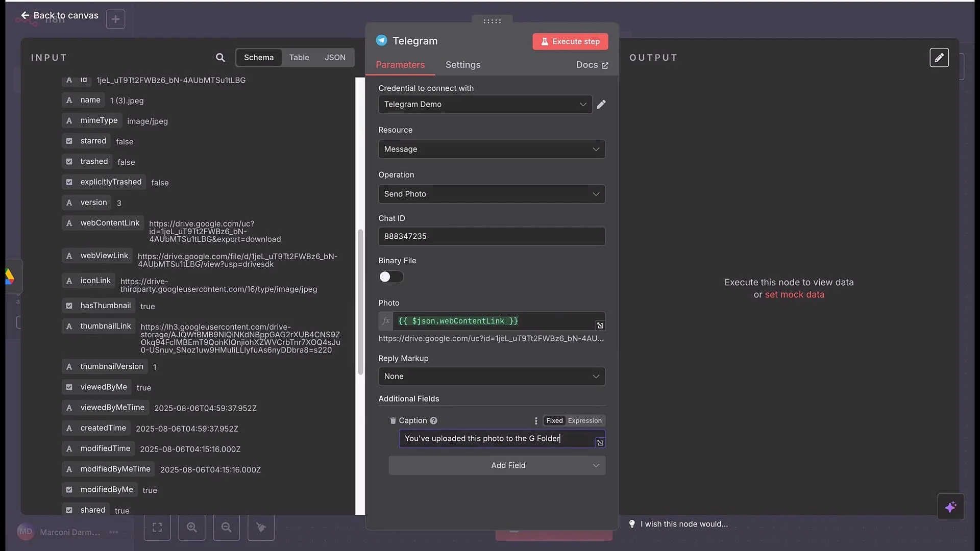
Task: Click the Telegram logo icon in header
Action: [381, 40]
